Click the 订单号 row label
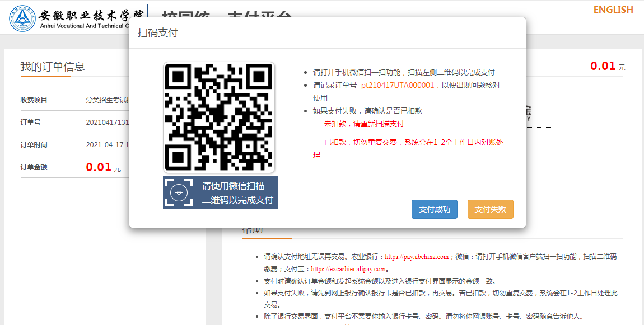Viewport: 644px width, 330px height. pos(30,122)
